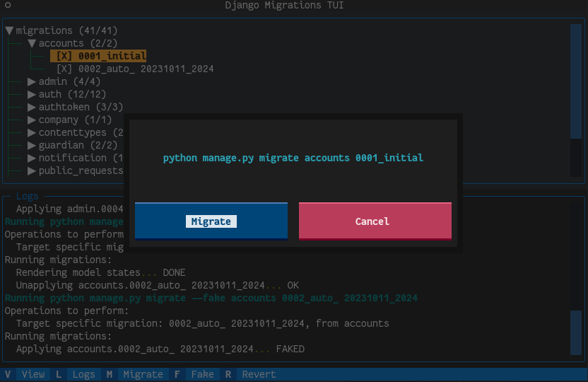Click log line 'Unapplying accounts.0002_auto_ 20231011_2024... OK'

pos(157,285)
